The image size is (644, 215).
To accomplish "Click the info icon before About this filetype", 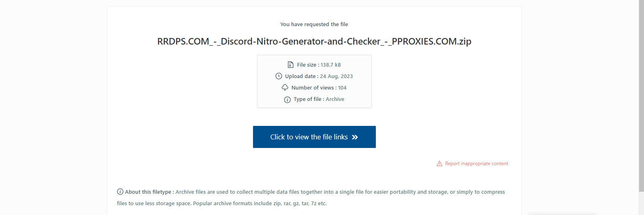I will [120, 192].
